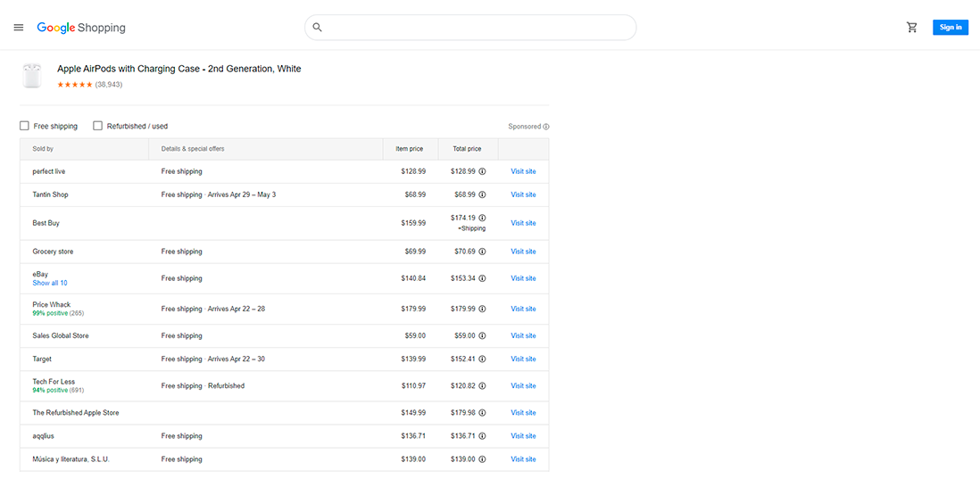The image size is (980, 479).
Task: Show total price info for Tantin Shop
Action: click(x=483, y=194)
